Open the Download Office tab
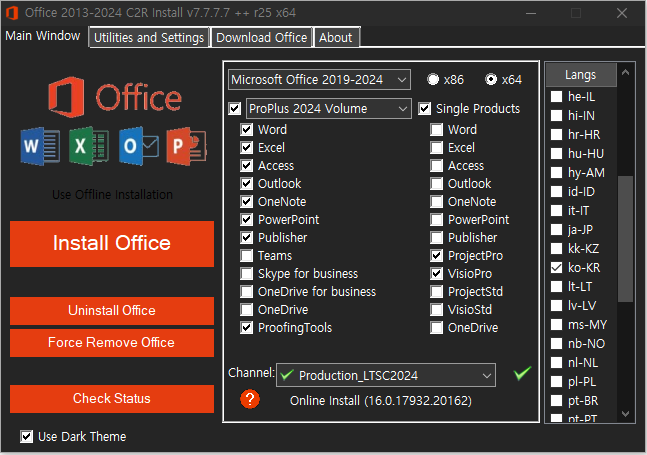The image size is (647, 455). [x=262, y=38]
